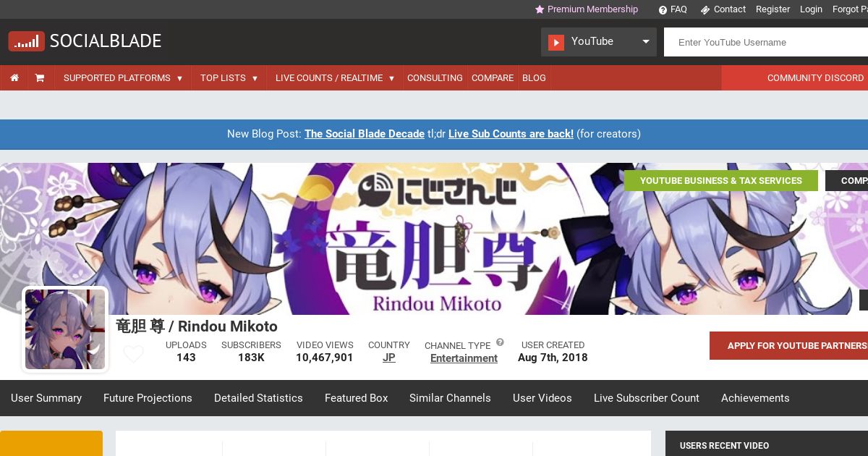
Task: Click the channel title 竜胆 尊 / Rindou Mikoto
Action: coord(197,326)
